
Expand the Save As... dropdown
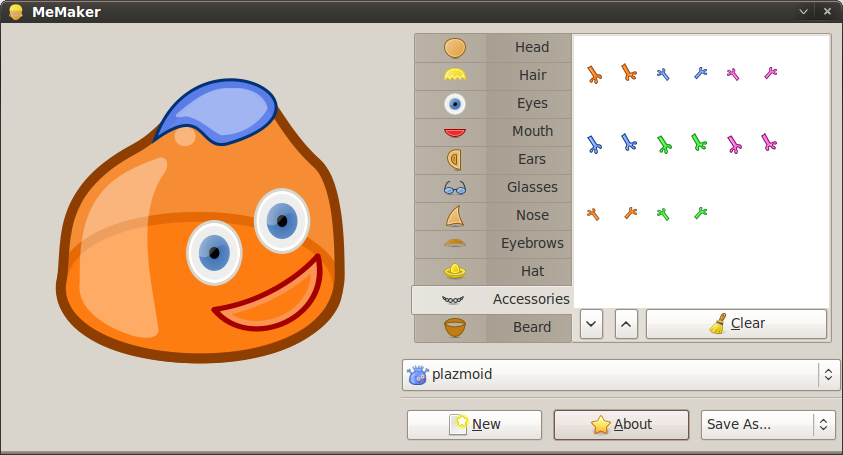[x=768, y=425]
